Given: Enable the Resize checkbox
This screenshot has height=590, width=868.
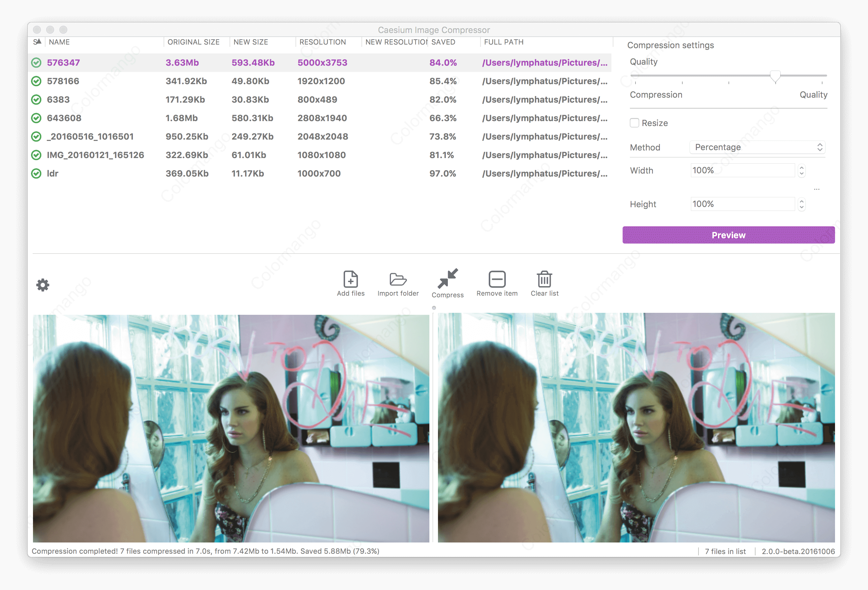Looking at the screenshot, I should [634, 123].
